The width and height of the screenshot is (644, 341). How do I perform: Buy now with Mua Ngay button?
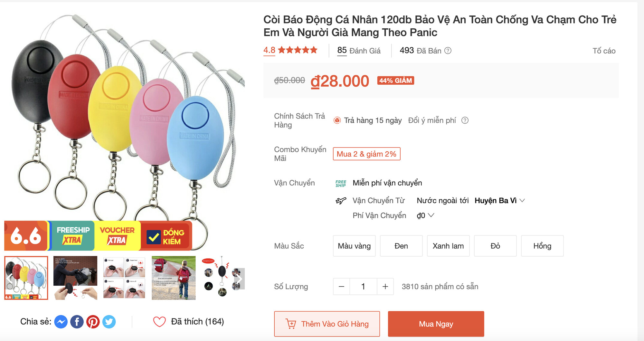pos(436,324)
